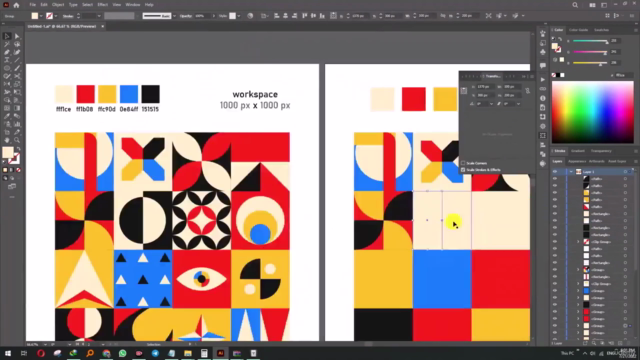Open the rotate angle dropdown in Transform panel

coord(491,104)
